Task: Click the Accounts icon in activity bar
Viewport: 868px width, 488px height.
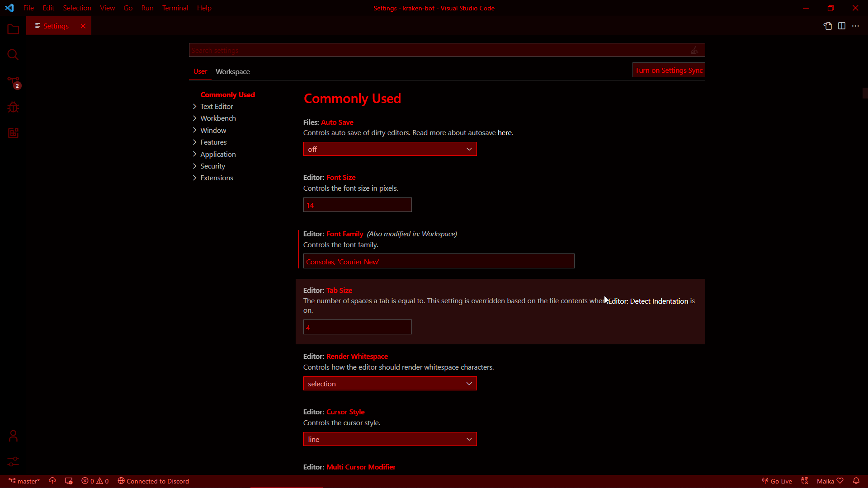Action: pos(13,436)
